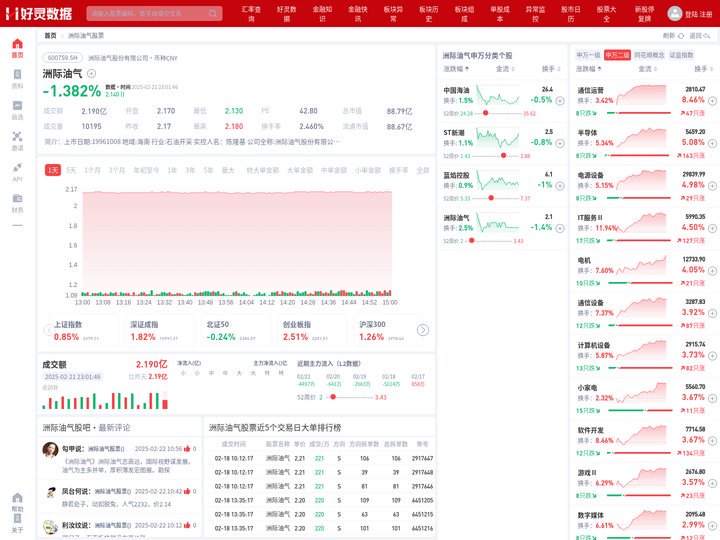The width and height of the screenshot is (720, 540).
Task: Click plus icon in 洲际油气 peer list row
Action: click(560, 228)
